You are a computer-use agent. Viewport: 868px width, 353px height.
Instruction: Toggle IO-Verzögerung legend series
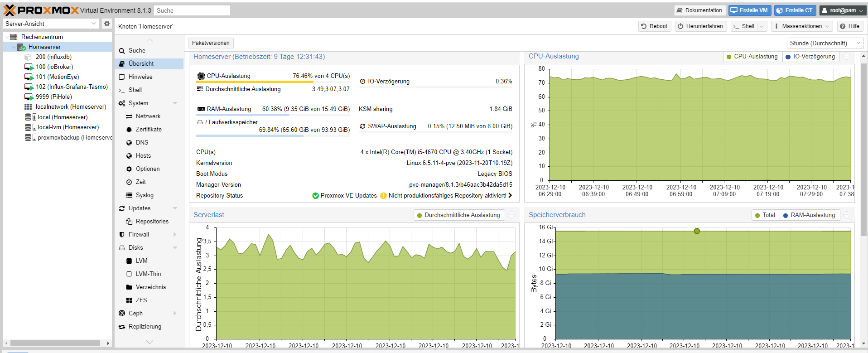tap(810, 57)
